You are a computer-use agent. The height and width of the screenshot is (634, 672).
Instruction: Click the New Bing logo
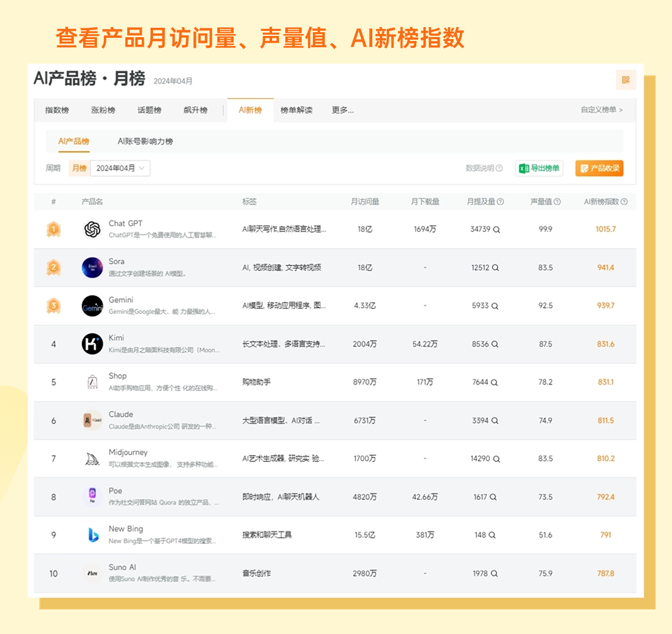(92, 535)
